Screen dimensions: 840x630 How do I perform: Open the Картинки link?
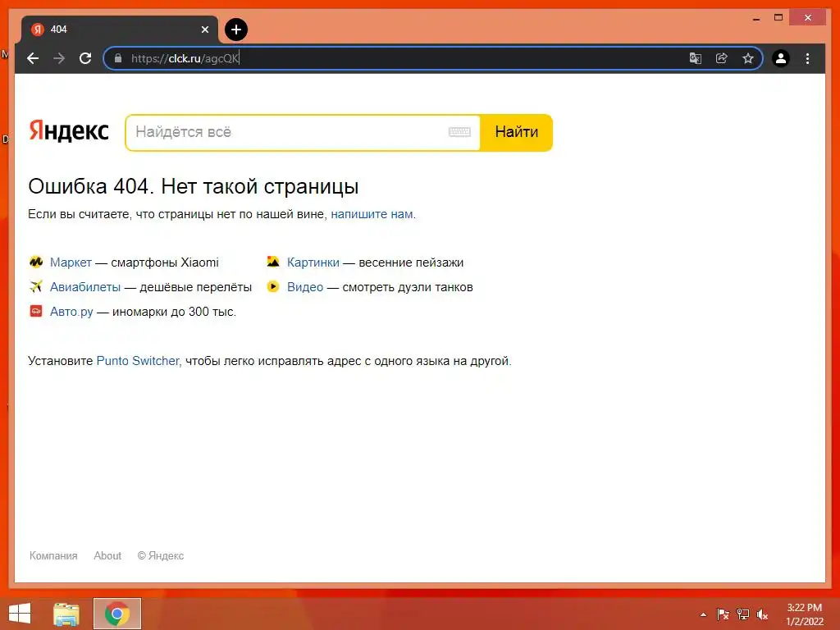(x=313, y=262)
